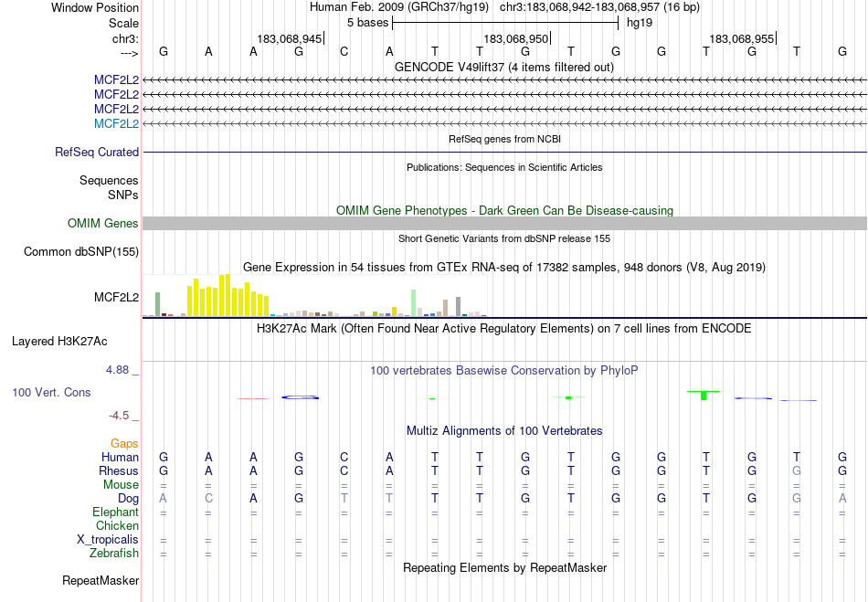Click the Common dbSNP(155) track label
Screen dimensions: 868x602
[x=81, y=252]
